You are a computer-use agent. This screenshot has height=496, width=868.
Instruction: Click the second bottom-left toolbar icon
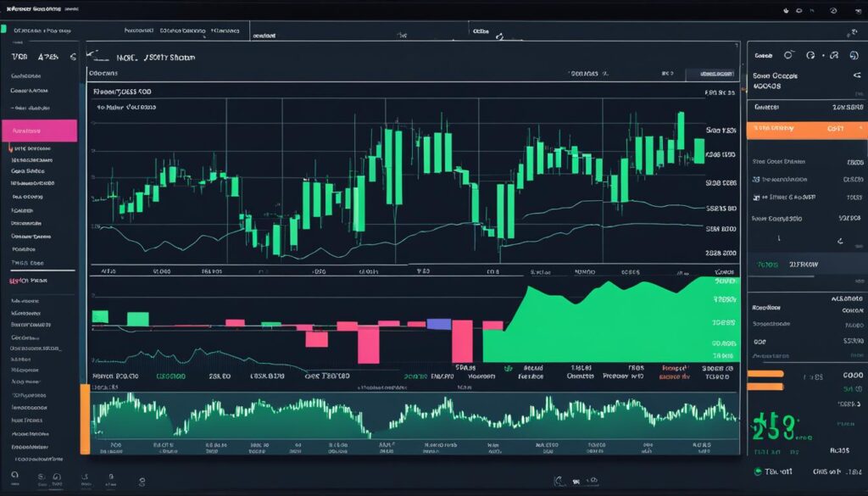pyautogui.click(x=41, y=476)
